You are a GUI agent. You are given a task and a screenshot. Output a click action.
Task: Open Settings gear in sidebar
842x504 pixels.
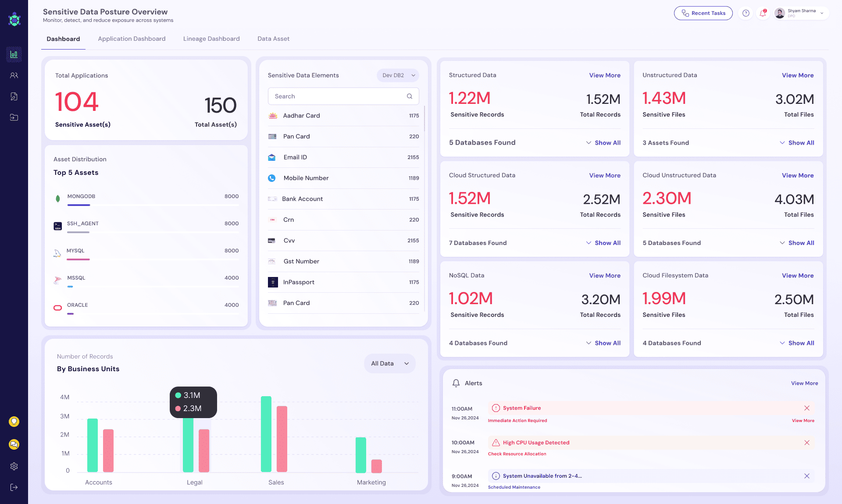(14, 466)
